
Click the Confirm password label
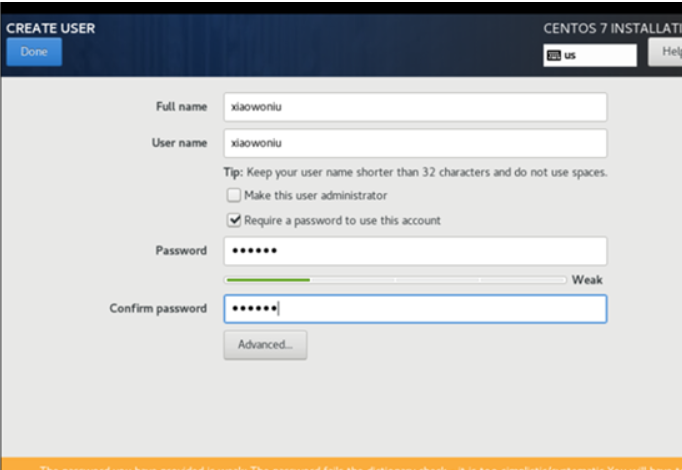point(158,308)
